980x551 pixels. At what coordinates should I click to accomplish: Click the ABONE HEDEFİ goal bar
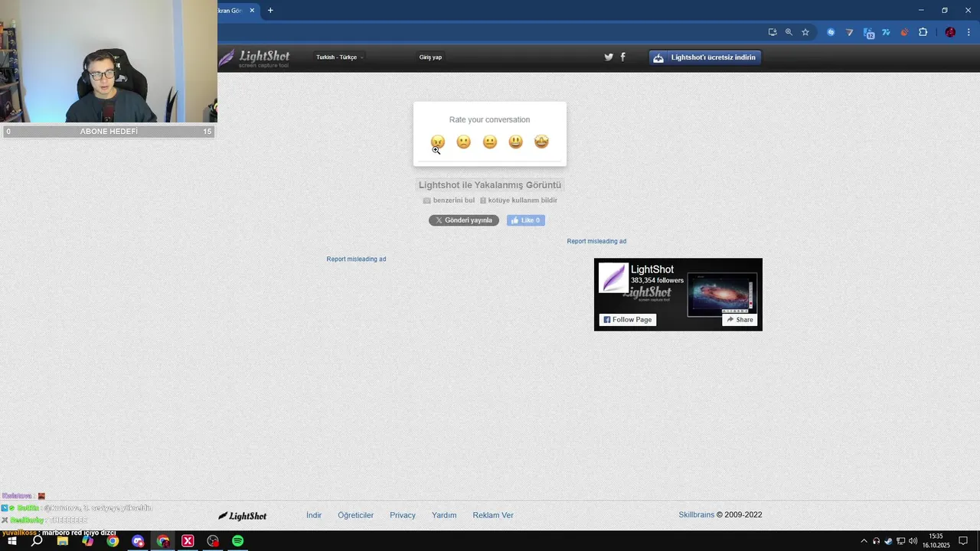pyautogui.click(x=109, y=132)
